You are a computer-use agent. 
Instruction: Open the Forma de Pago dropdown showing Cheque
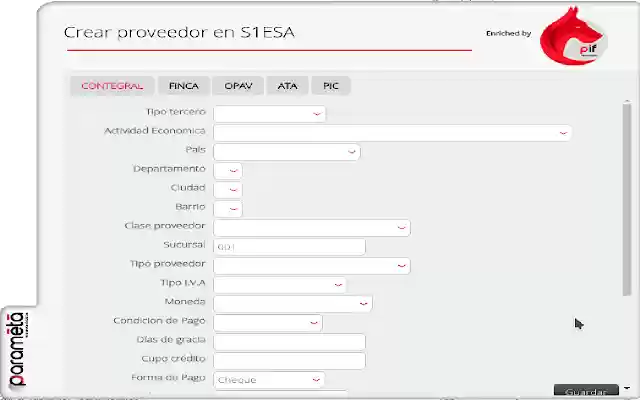click(x=269, y=380)
